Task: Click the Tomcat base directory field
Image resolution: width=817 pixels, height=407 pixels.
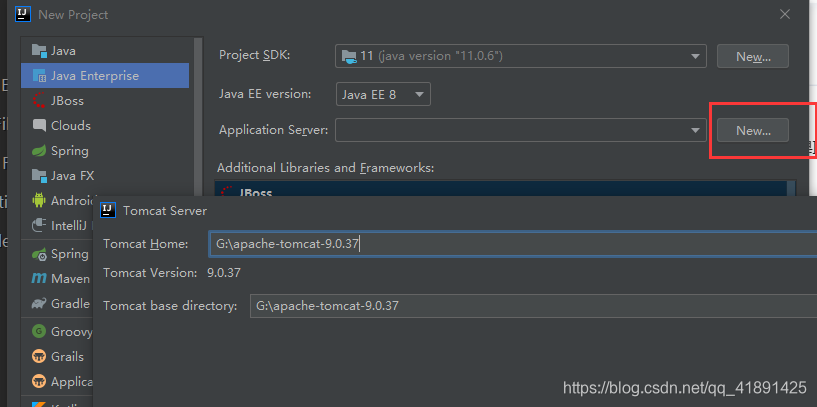Action: click(530, 306)
